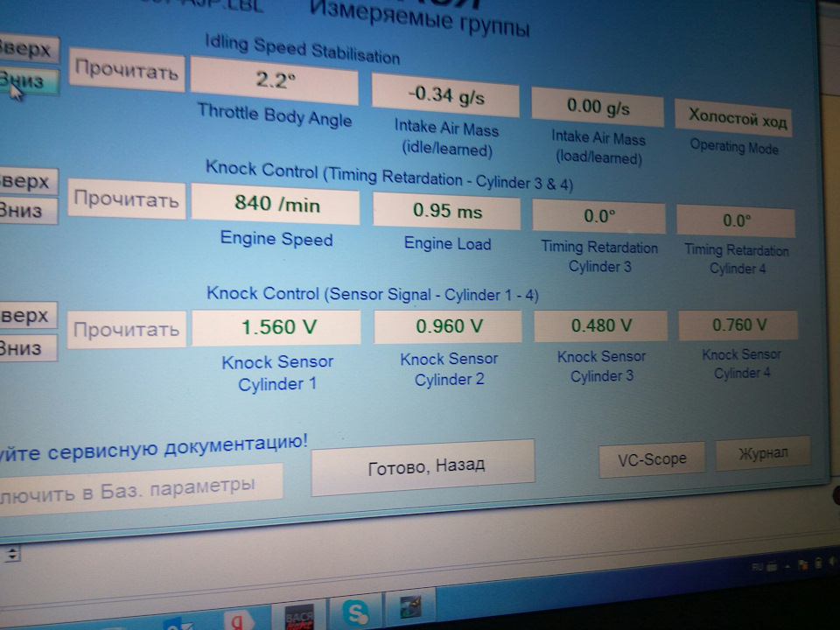Click the RU language indicator in tray
Viewport: 840px width, 630px height.
click(757, 567)
